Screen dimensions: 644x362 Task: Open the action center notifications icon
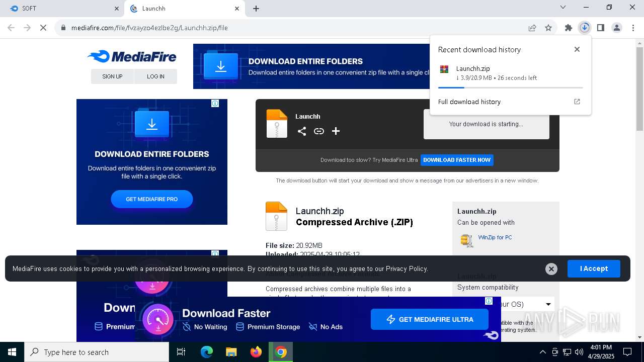point(627,352)
